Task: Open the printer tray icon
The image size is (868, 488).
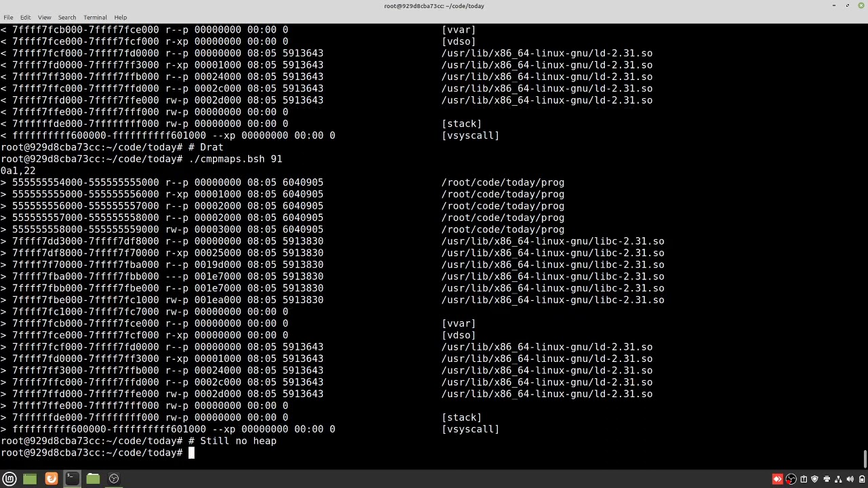Action: (827, 479)
